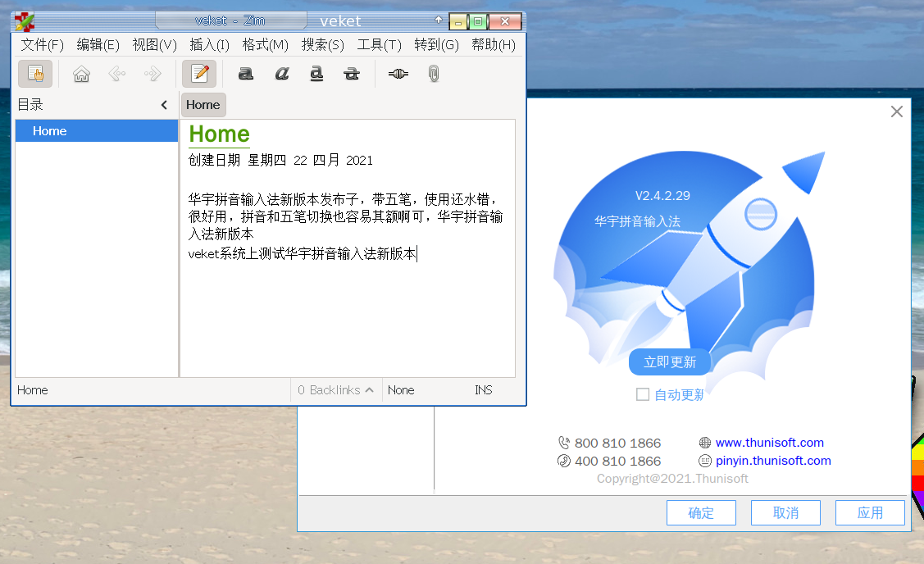Open the 工具(T) menu
Screen dimensions: 924x564
[379, 45]
